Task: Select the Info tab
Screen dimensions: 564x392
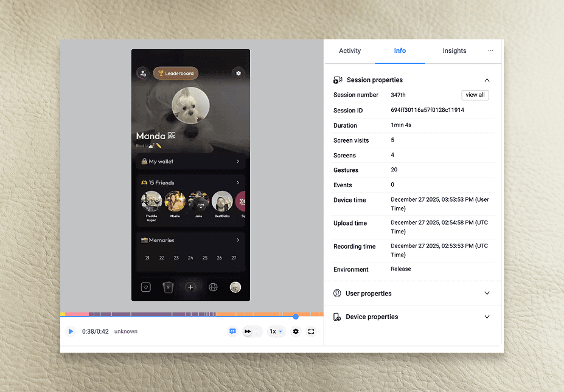Action: coord(400,50)
